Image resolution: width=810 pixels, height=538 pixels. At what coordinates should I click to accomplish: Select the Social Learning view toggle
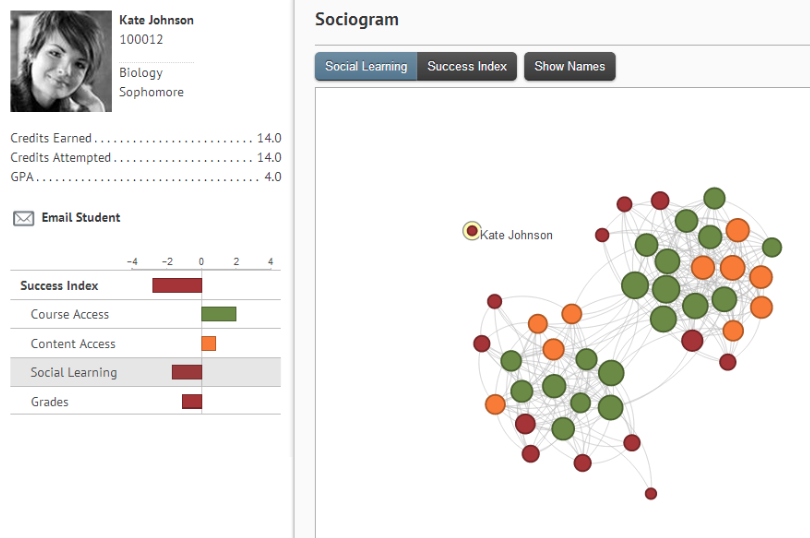366,67
